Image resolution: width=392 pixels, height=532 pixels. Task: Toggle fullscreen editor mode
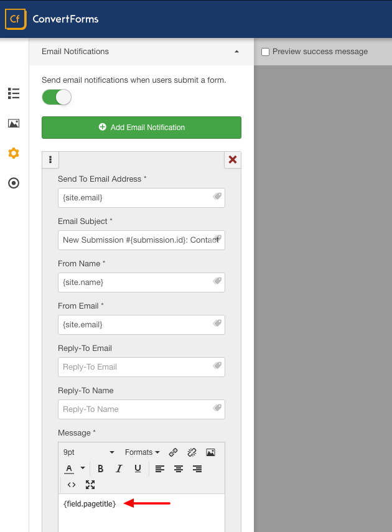(x=90, y=485)
